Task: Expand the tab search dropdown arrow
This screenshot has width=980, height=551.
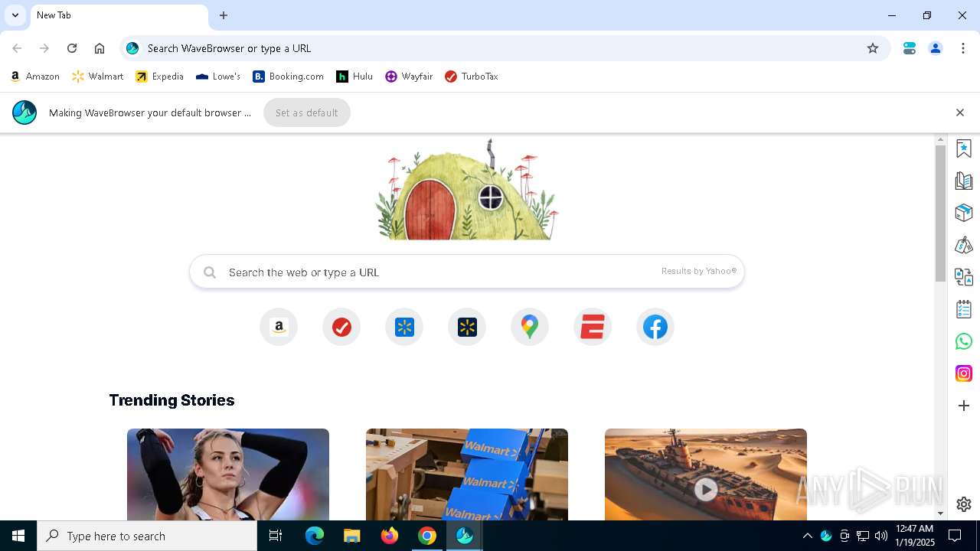Action: 15,15
